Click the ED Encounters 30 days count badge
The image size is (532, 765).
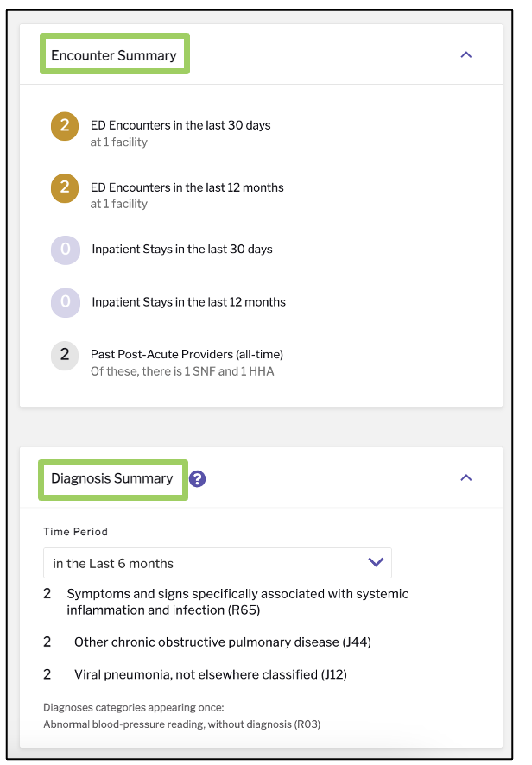click(x=65, y=126)
